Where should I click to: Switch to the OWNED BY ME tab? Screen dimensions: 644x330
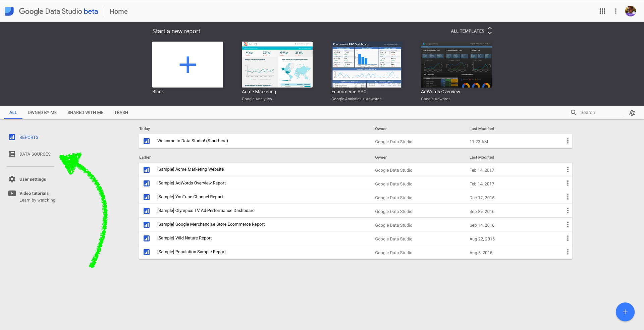click(x=42, y=113)
